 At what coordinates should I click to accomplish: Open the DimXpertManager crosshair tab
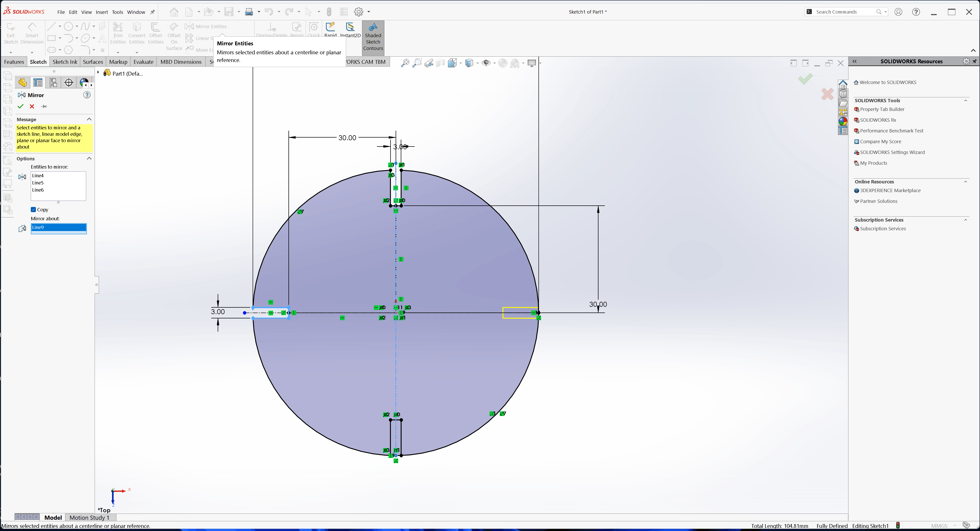tap(68, 82)
